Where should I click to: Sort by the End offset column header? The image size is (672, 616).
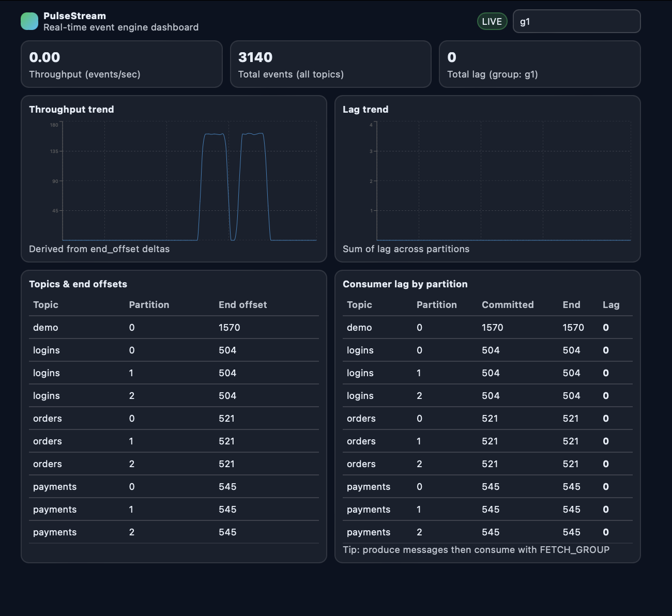pos(242,305)
